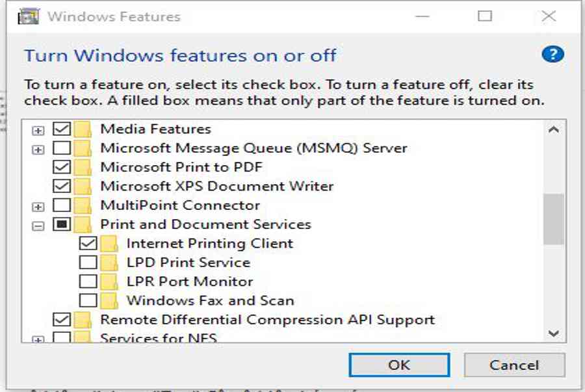The image size is (585, 392).
Task: Select the Print and Document Services item
Action: point(205,224)
